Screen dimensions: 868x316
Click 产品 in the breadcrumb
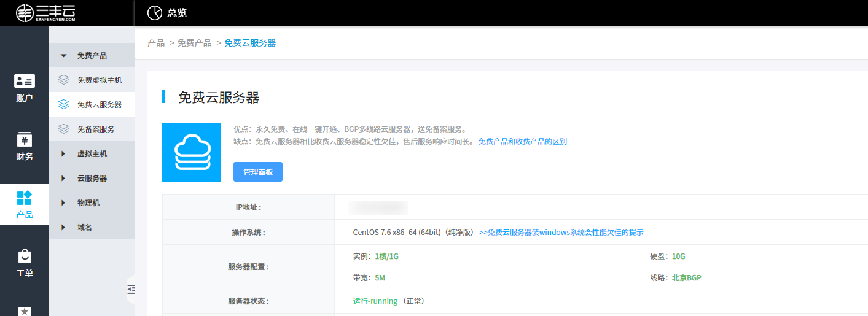[156, 43]
